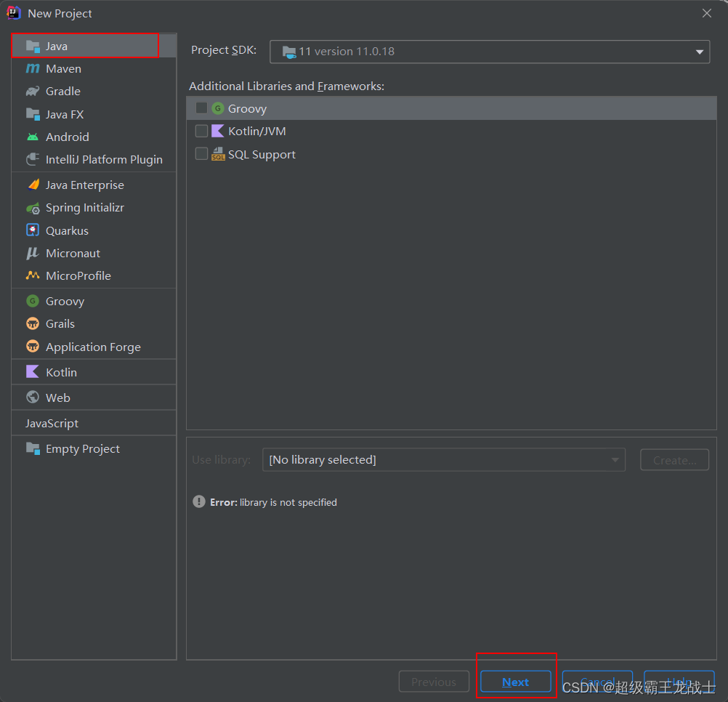Image resolution: width=728 pixels, height=702 pixels.
Task: Click the Spring Initializr leaf icon
Action: coord(33,208)
